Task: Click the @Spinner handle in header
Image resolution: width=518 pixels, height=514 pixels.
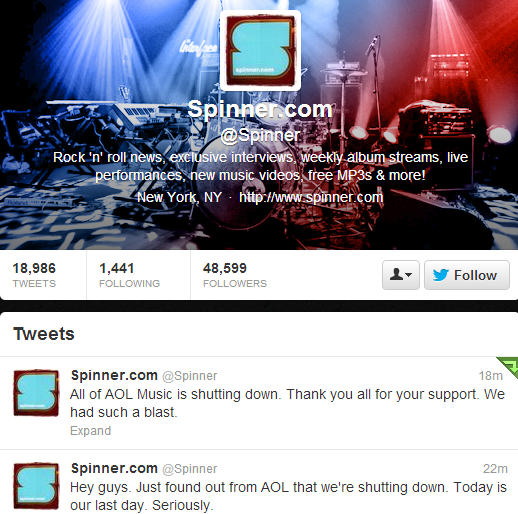Action: (x=260, y=135)
